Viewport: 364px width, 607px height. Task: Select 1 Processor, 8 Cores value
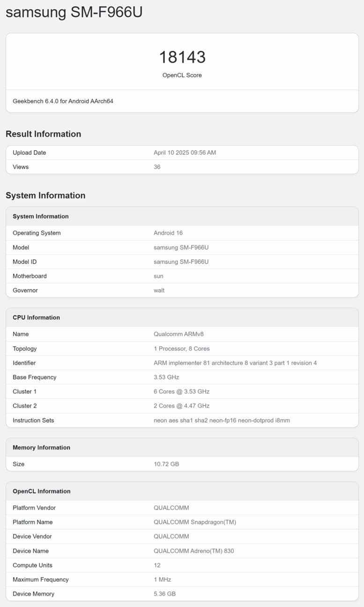click(x=182, y=349)
